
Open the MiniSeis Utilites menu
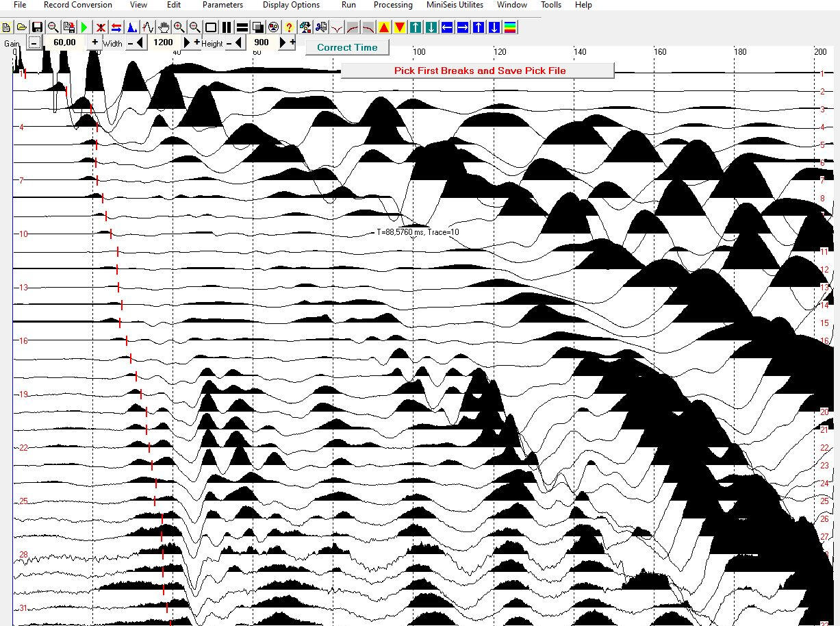tap(455, 5)
